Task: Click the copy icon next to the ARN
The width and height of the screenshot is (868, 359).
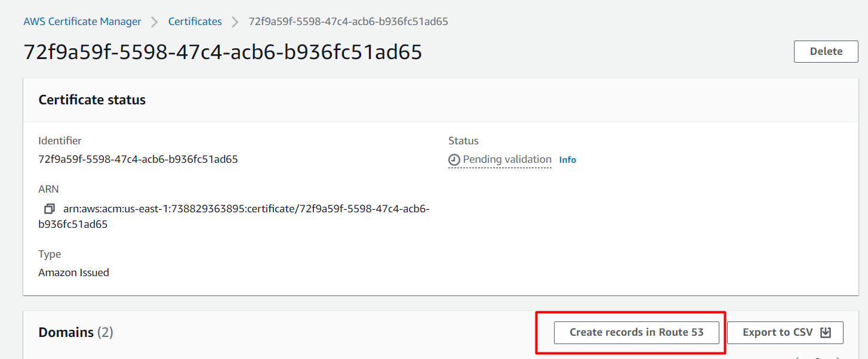Action: [x=49, y=209]
